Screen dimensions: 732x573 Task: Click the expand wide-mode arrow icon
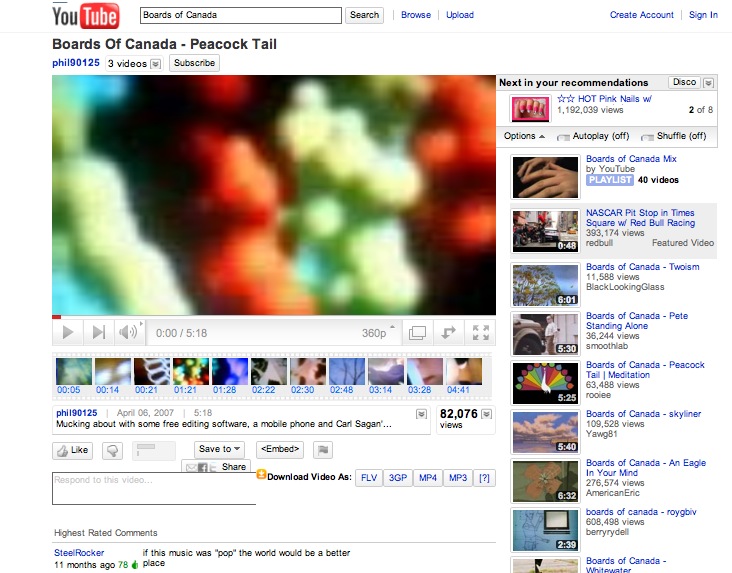449,333
